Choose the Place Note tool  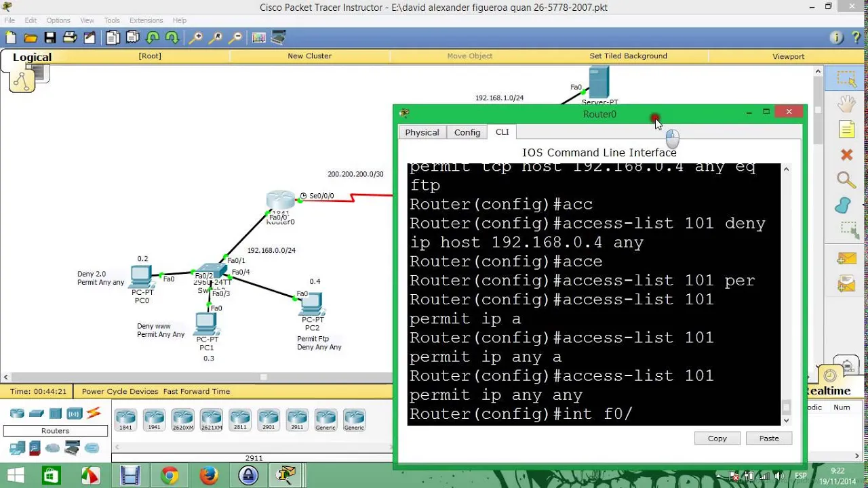846,129
